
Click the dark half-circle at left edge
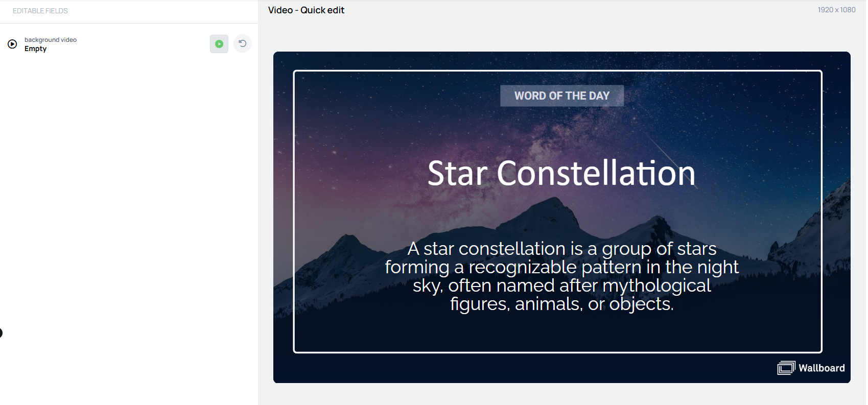tap(1, 333)
